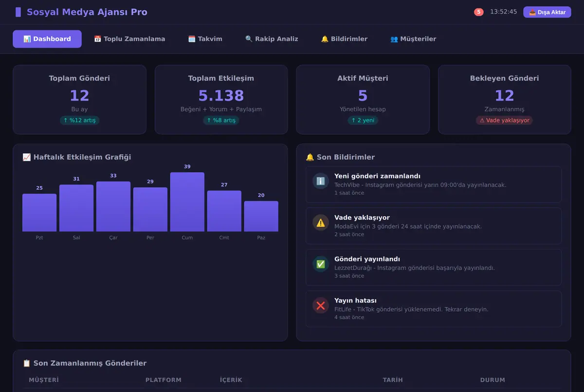Screen dimensions: 584x392
Task: Click the Son Zamanlanmış Gönderiler heading
Action: 85,363
